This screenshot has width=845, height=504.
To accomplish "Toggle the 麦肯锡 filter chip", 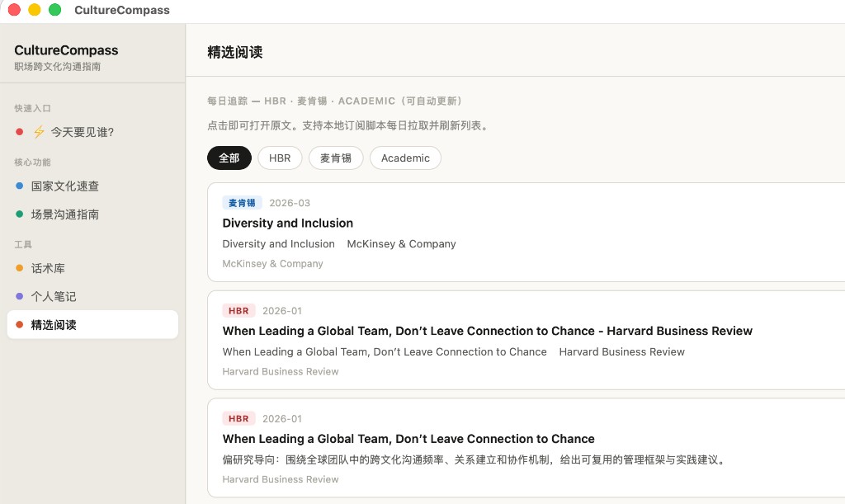I will [336, 158].
